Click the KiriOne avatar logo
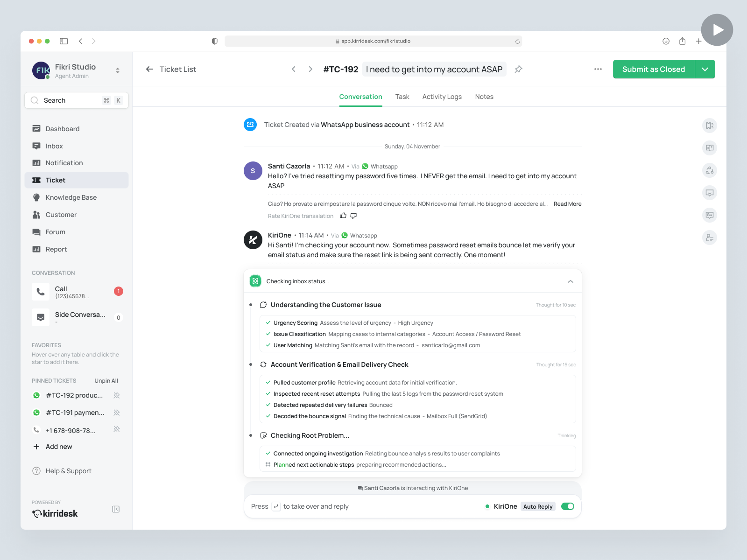This screenshot has height=560, width=747. click(x=253, y=240)
